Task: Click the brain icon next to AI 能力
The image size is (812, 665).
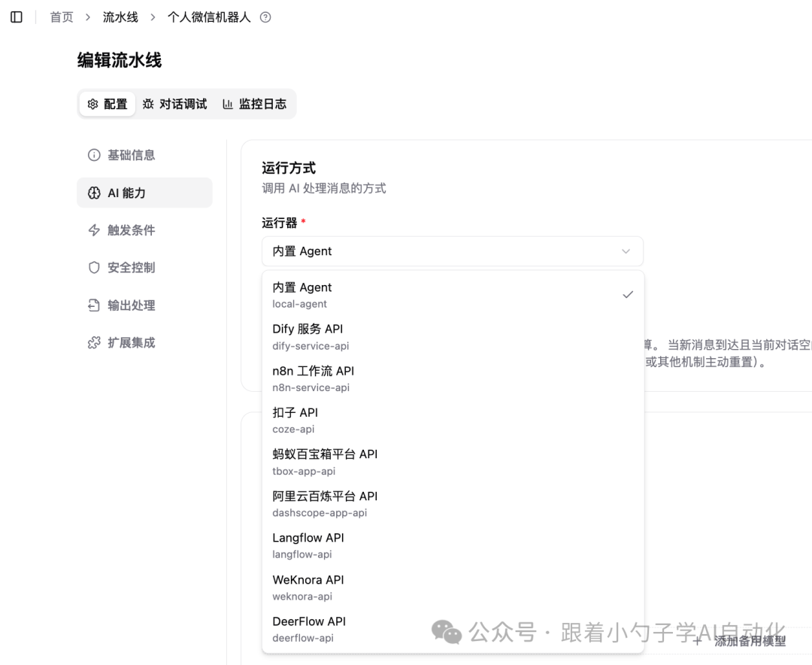Action: 94,193
